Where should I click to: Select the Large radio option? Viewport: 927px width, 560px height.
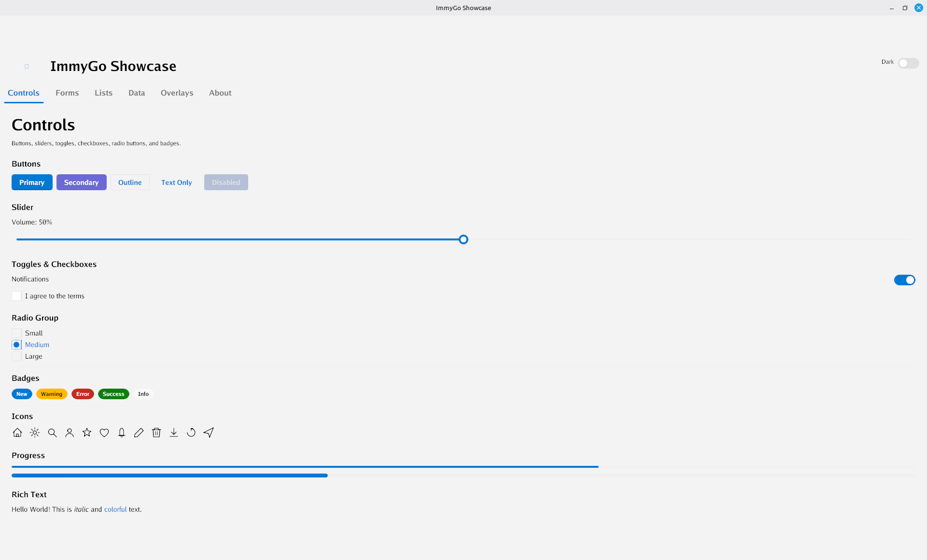(x=16, y=356)
